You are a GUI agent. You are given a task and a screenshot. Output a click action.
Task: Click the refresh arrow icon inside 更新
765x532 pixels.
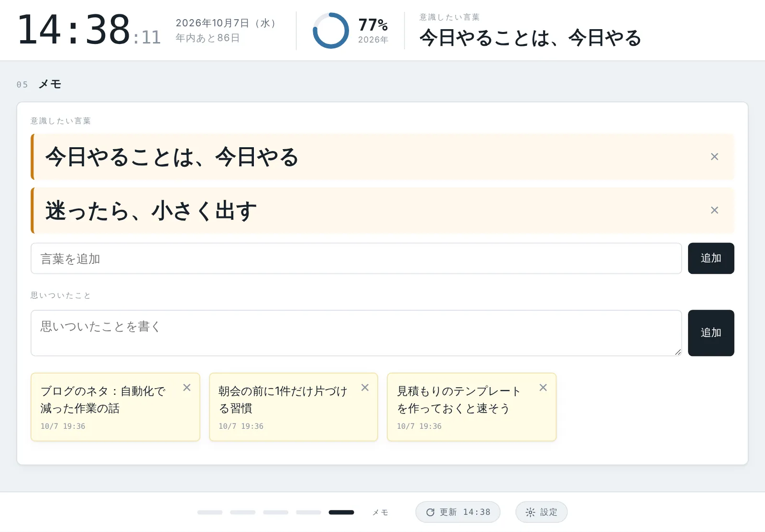(430, 512)
